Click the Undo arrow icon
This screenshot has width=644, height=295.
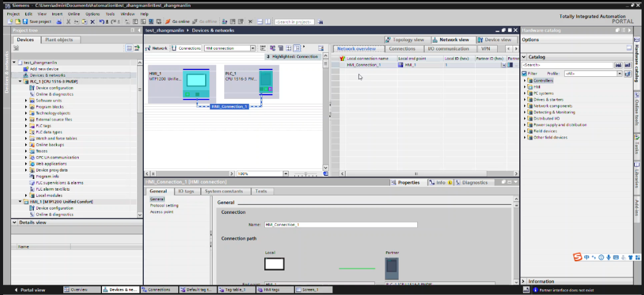coord(101,22)
